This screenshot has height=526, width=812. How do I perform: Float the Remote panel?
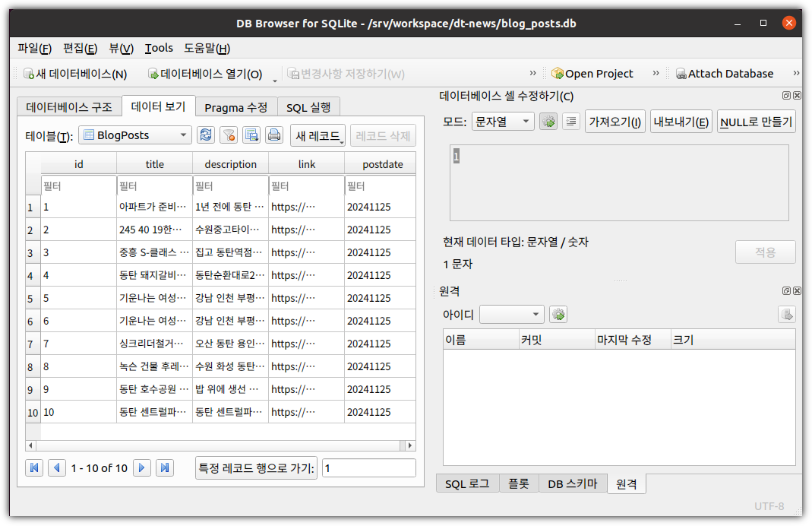(786, 290)
